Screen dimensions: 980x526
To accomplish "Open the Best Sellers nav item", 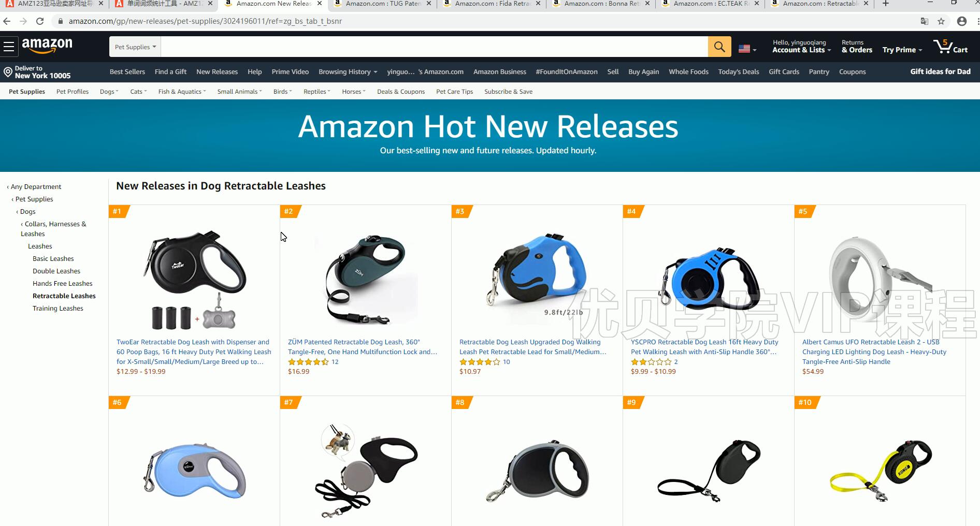I will [127, 72].
